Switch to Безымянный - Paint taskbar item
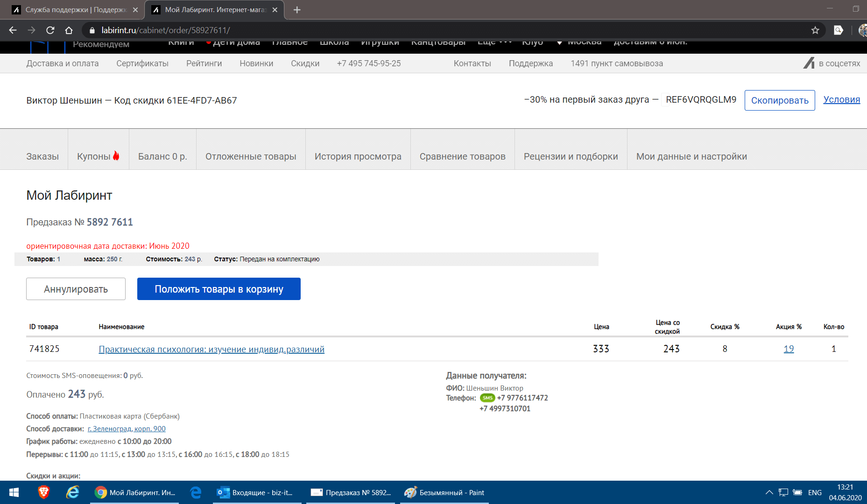The width and height of the screenshot is (867, 504). 444,492
